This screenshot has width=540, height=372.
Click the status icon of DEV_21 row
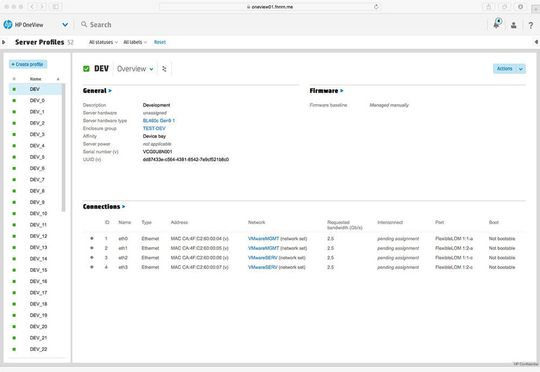tap(14, 338)
